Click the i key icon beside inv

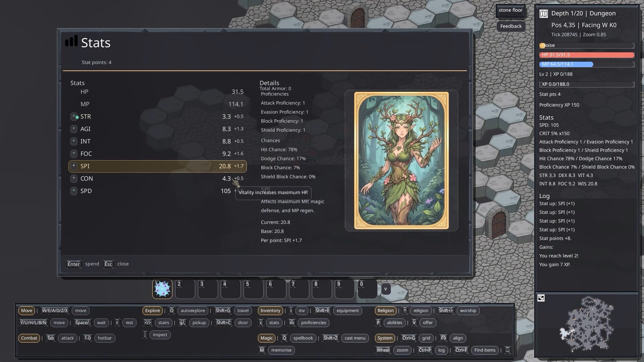click(291, 310)
